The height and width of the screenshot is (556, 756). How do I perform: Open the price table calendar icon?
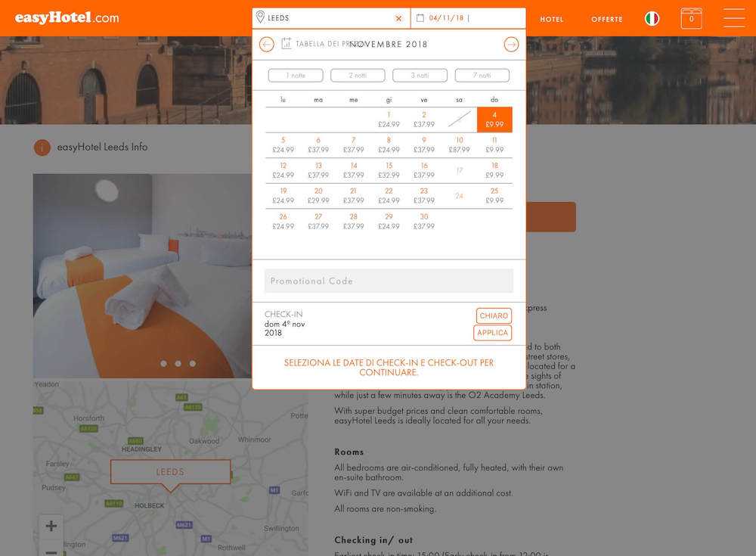point(287,44)
